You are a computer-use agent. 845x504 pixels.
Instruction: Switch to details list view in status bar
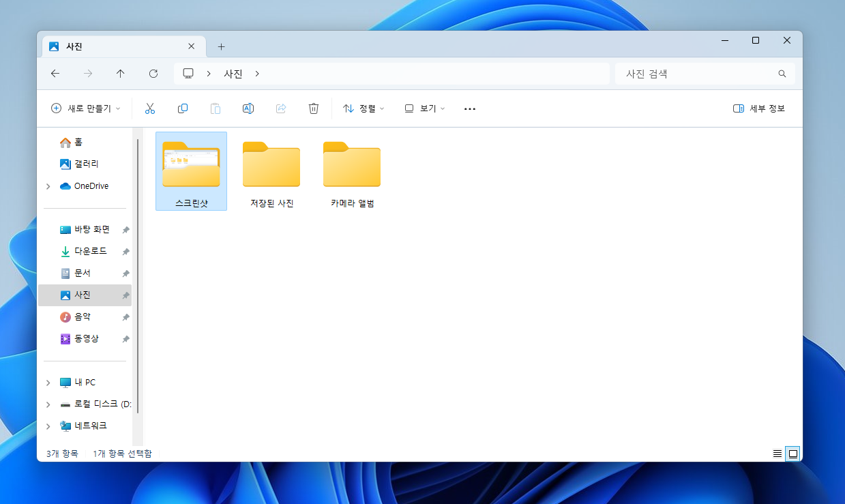777,454
